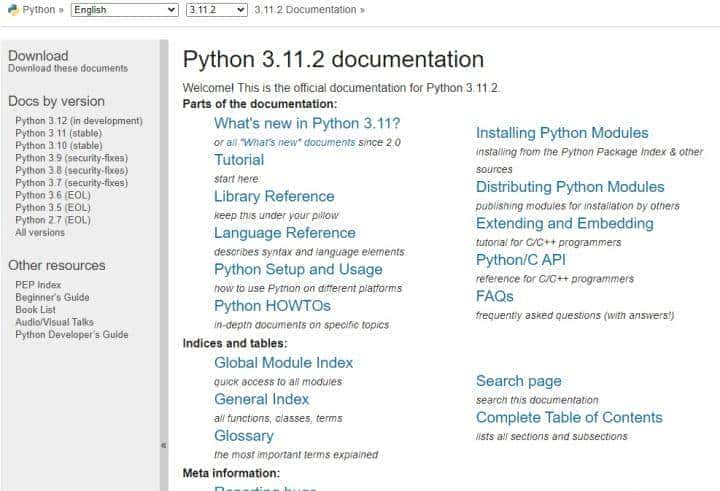Open the FAQs link
This screenshot has width=720, height=491.
click(495, 296)
